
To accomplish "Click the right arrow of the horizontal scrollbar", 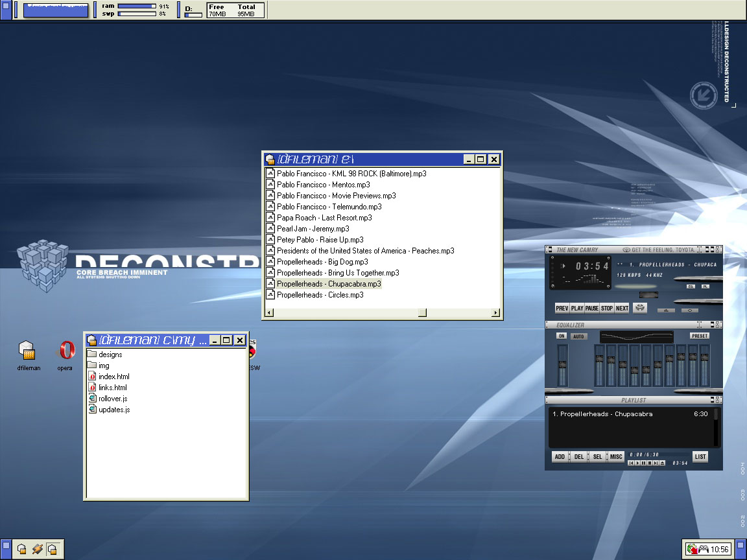I will point(495,313).
